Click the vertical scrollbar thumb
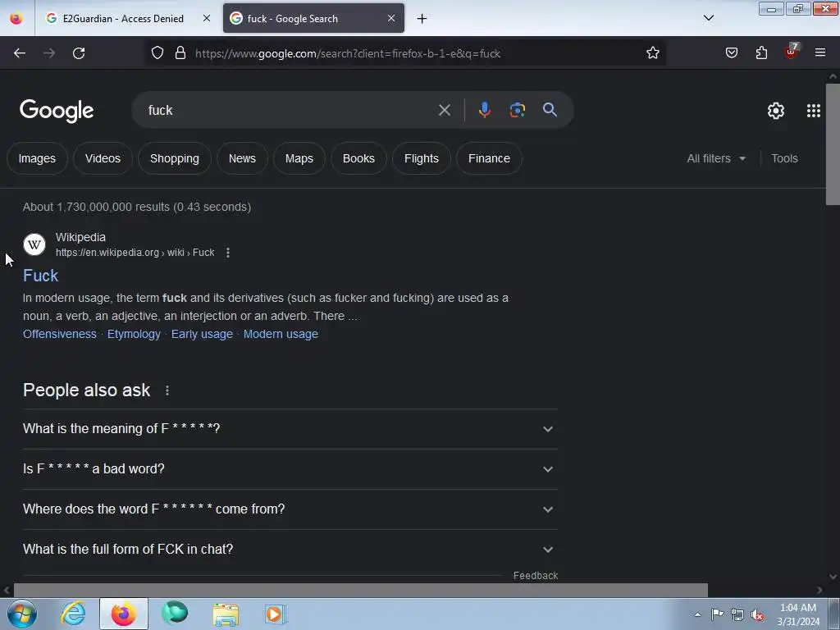 833,144
